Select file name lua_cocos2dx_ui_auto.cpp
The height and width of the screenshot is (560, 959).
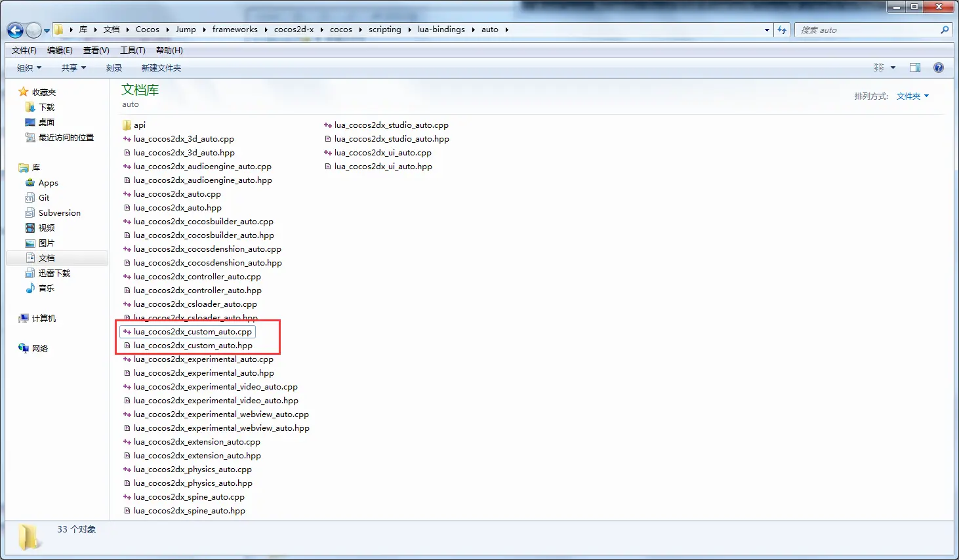[383, 153]
